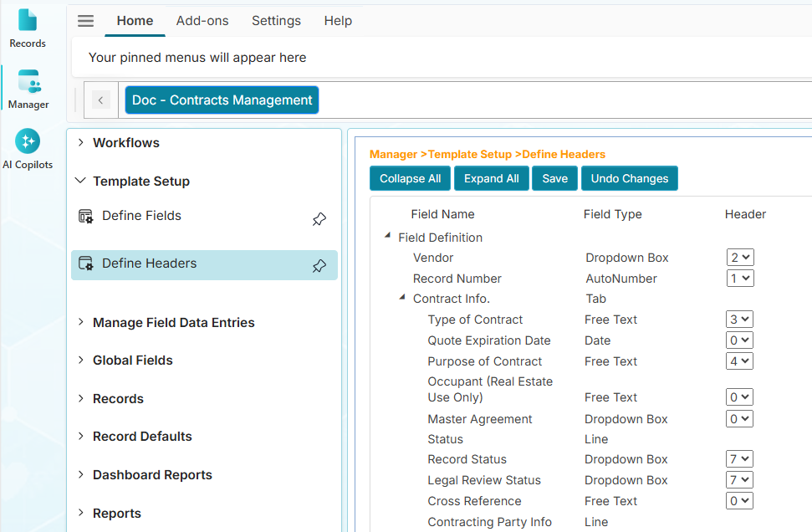Change the Type of Contract header value
Screen dimensions: 812x532
[740, 320]
